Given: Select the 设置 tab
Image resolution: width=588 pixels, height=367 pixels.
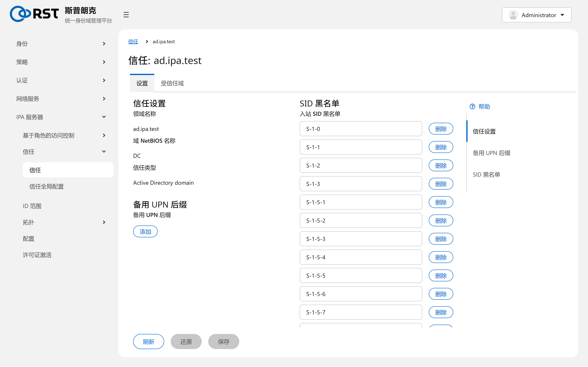Looking at the screenshot, I should tap(142, 83).
